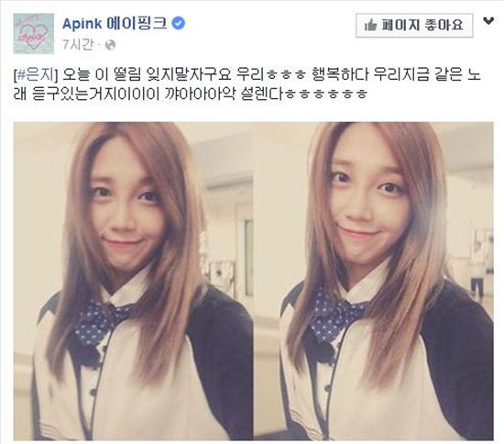Open the right selfie photo
Viewport: 504px width, 444px height.
coord(374,281)
